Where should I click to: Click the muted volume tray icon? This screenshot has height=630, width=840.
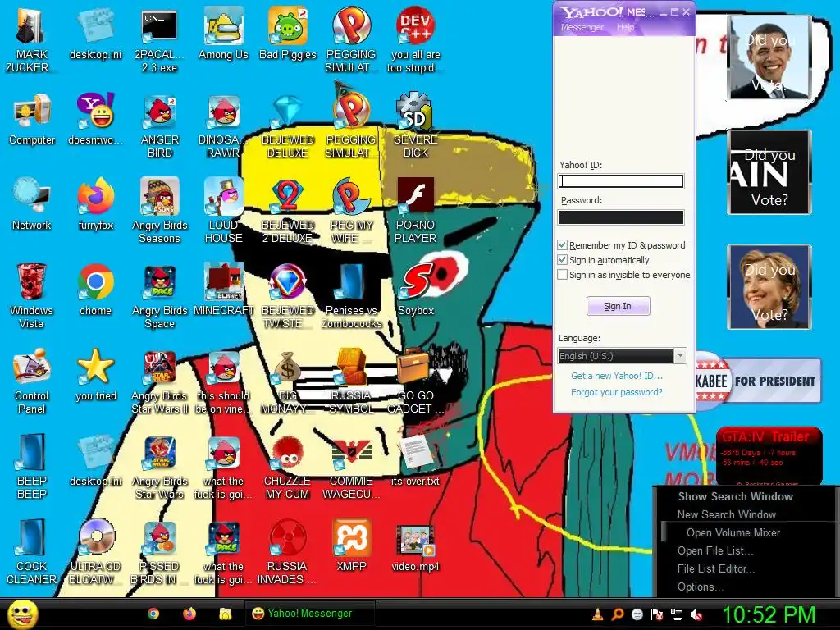697,614
